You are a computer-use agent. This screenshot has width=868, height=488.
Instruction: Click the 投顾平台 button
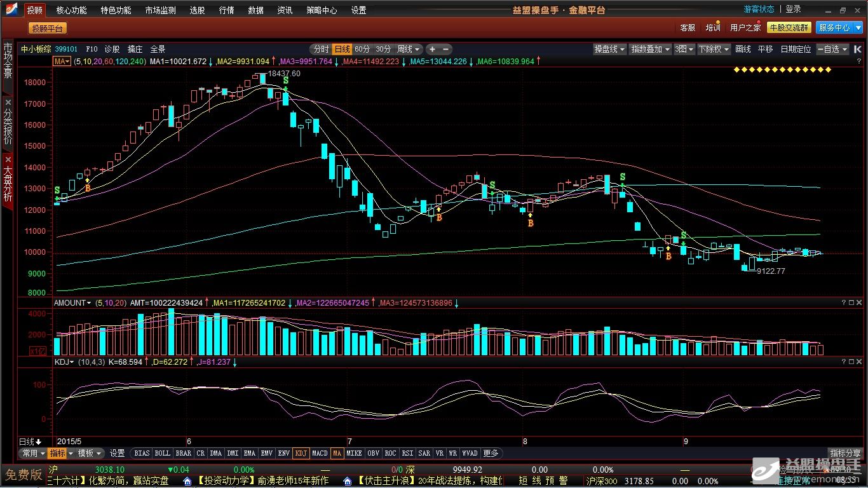point(48,28)
